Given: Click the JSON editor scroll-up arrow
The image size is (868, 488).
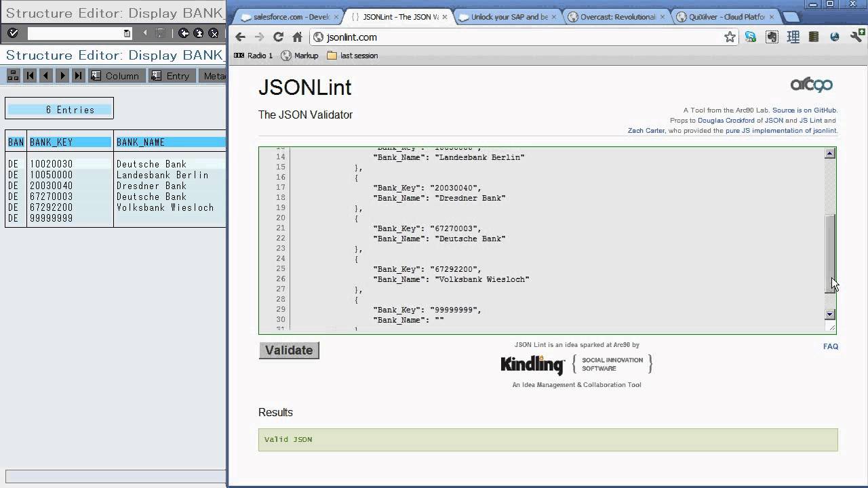Looking at the screenshot, I should point(829,154).
